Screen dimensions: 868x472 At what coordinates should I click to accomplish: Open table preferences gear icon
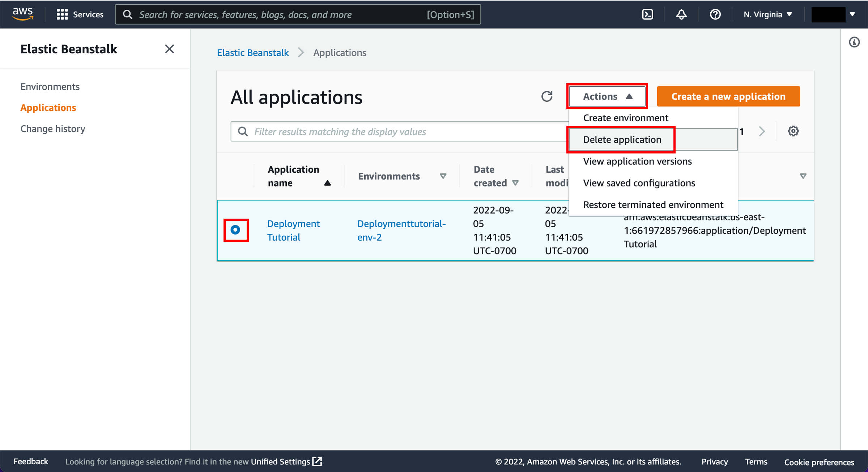pos(793,131)
